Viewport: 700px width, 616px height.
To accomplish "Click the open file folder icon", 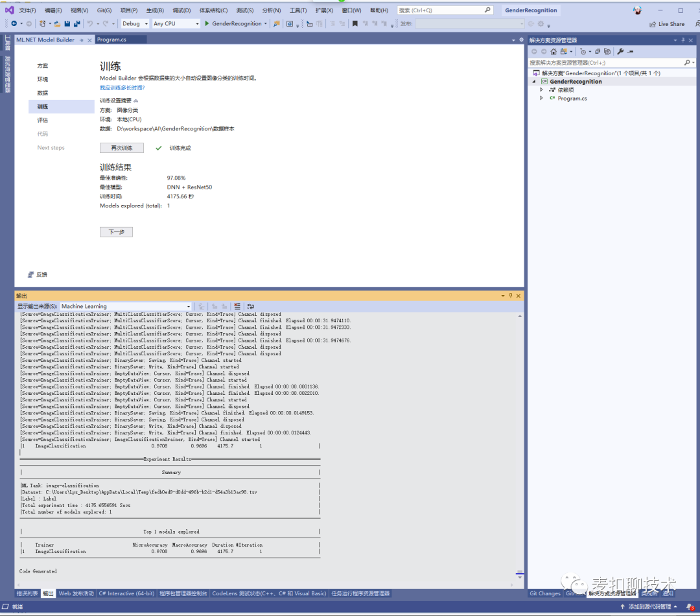I will (x=58, y=24).
